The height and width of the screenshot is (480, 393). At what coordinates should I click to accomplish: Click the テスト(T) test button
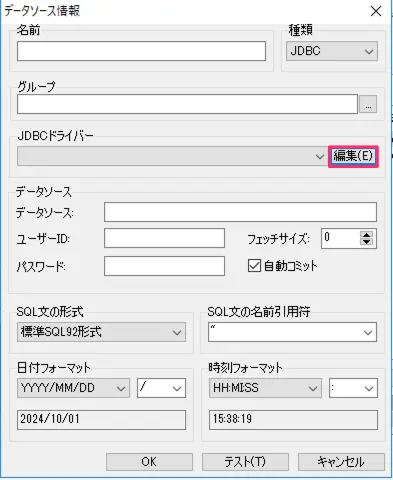[245, 462]
